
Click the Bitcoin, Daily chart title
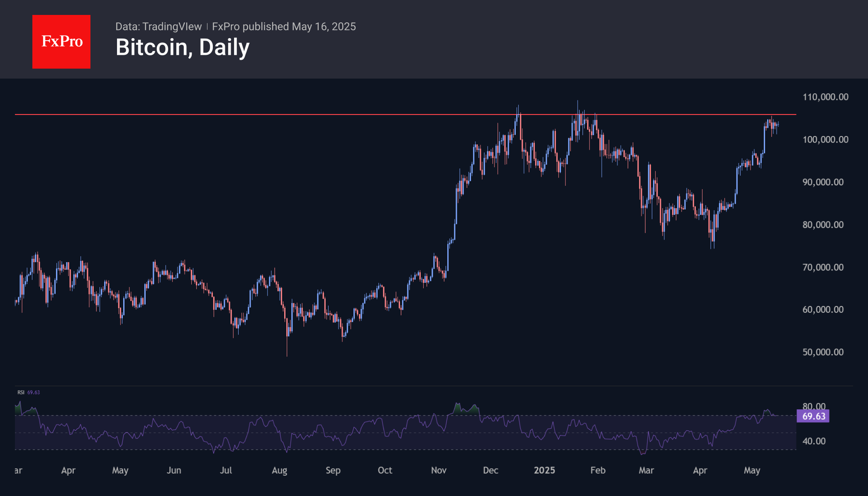183,47
